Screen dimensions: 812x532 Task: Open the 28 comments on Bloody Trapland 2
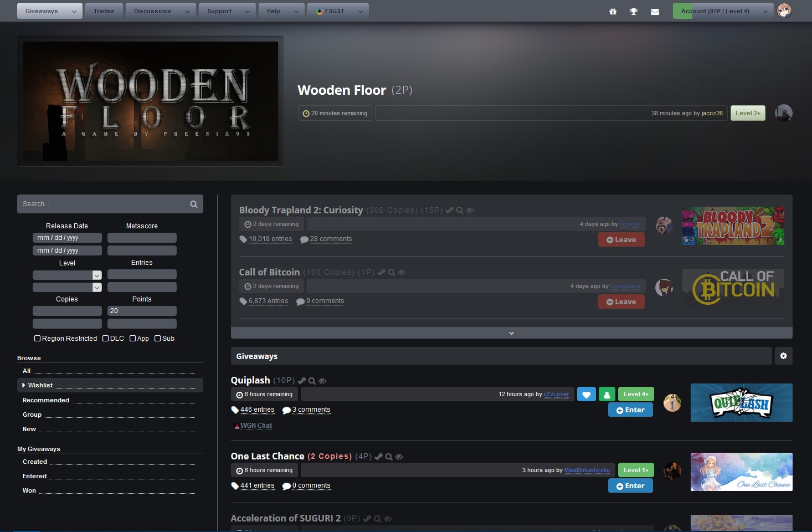[331, 239]
